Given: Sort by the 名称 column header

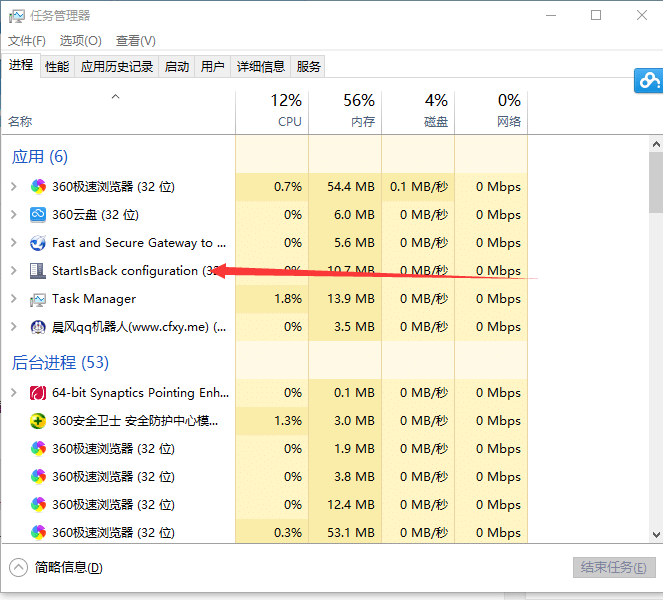Looking at the screenshot, I should pyautogui.click(x=118, y=112).
